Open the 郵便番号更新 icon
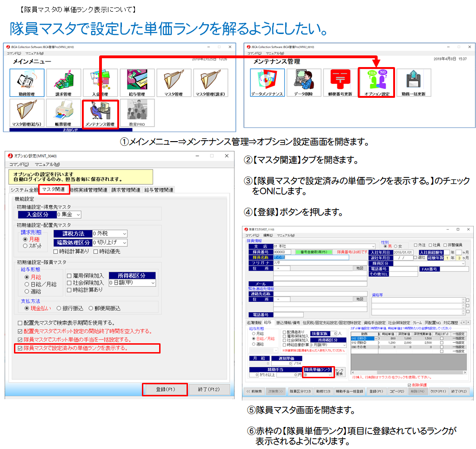Screen dimensions: 476x449 tap(340, 82)
